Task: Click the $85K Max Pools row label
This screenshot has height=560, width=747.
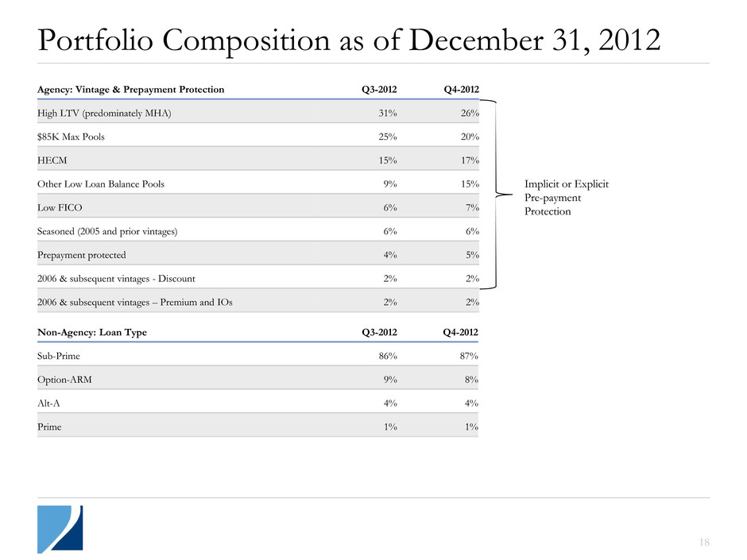Action: click(71, 137)
